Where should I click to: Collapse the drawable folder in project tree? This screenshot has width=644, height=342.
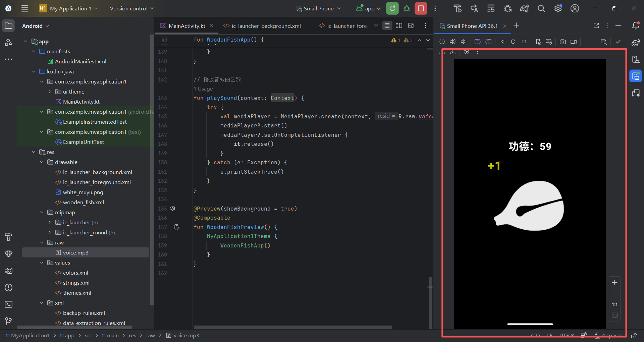tap(42, 162)
